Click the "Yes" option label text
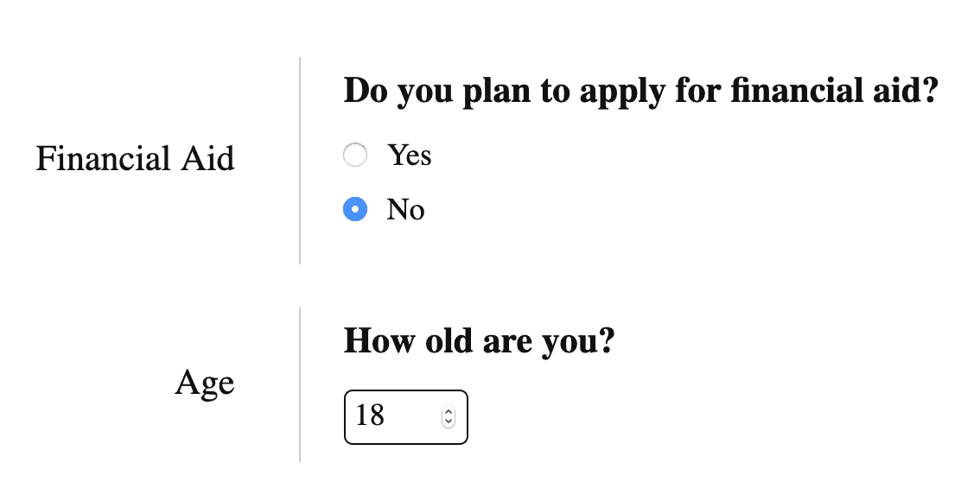Screen dimensions: 980x501 [410, 155]
